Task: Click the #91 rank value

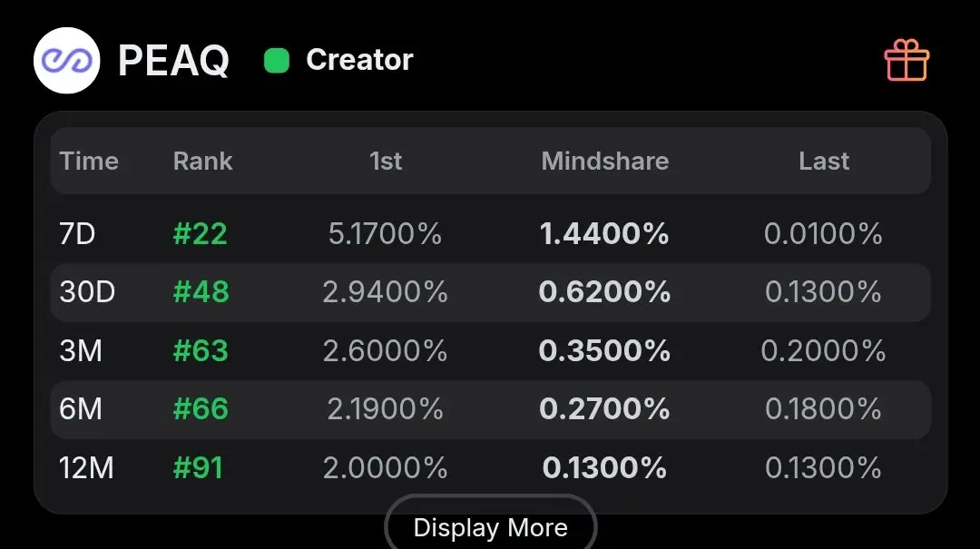Action: point(198,467)
